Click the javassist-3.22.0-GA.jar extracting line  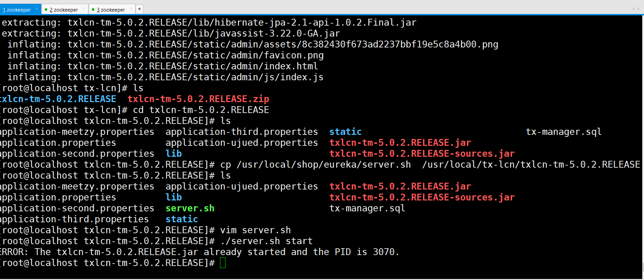(171, 33)
